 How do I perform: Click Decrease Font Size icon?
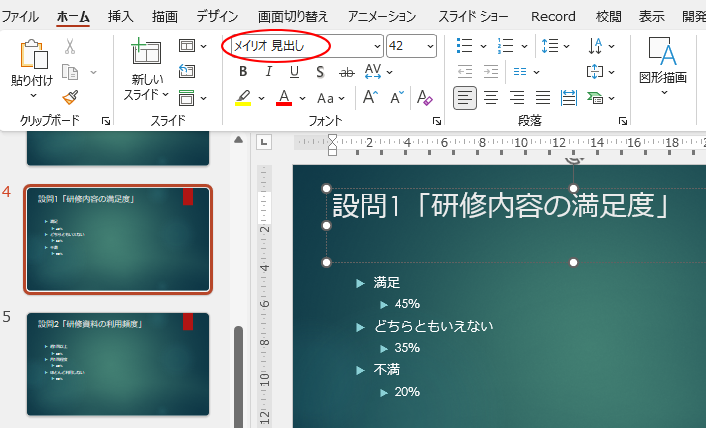click(397, 97)
